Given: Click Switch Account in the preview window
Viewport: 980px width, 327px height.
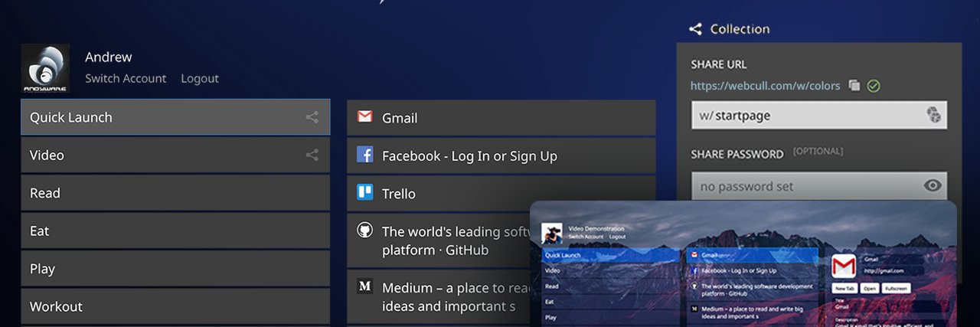Looking at the screenshot, I should [586, 237].
